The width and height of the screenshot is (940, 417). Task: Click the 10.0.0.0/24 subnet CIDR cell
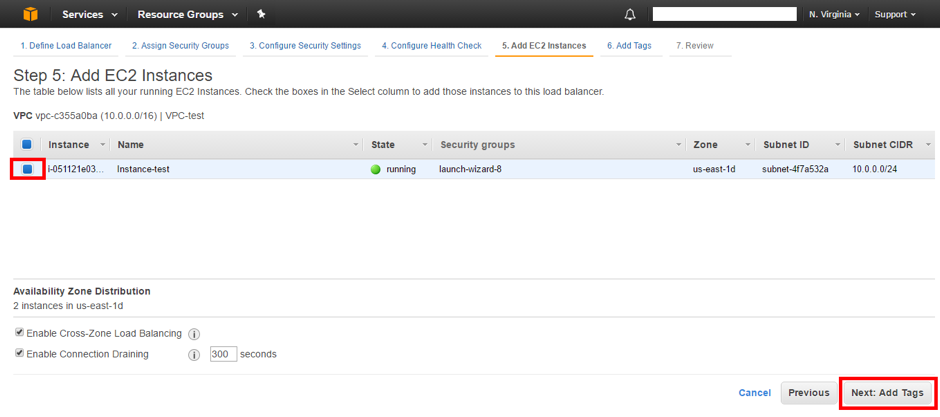pos(875,170)
